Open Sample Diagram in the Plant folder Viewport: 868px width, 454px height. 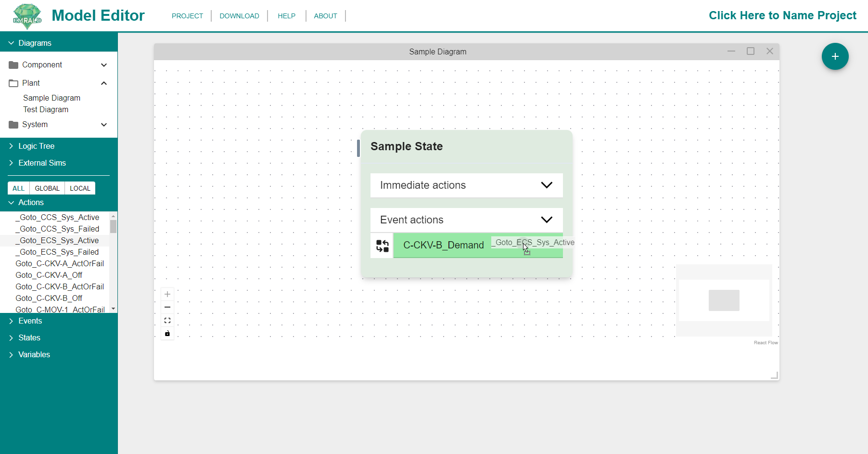point(51,98)
